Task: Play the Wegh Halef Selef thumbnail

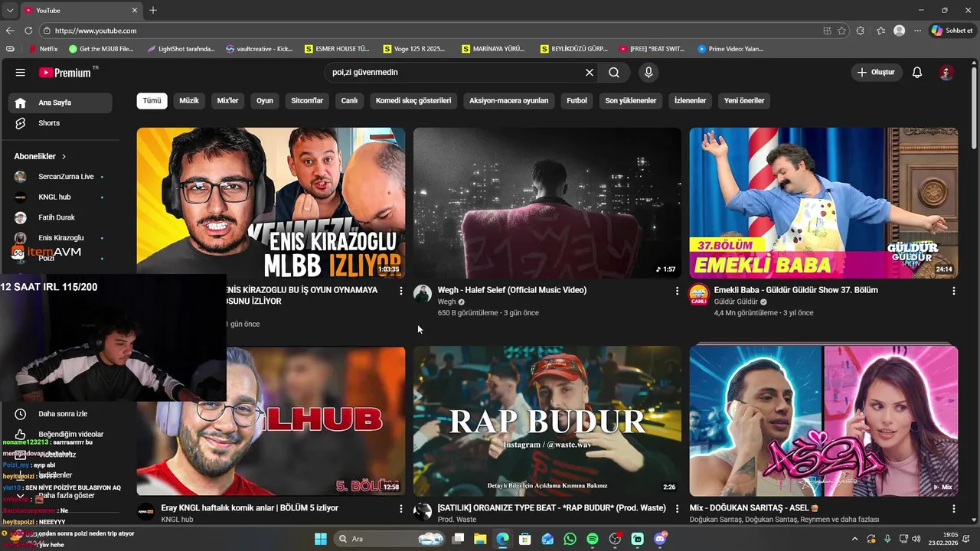Action: 547,203
